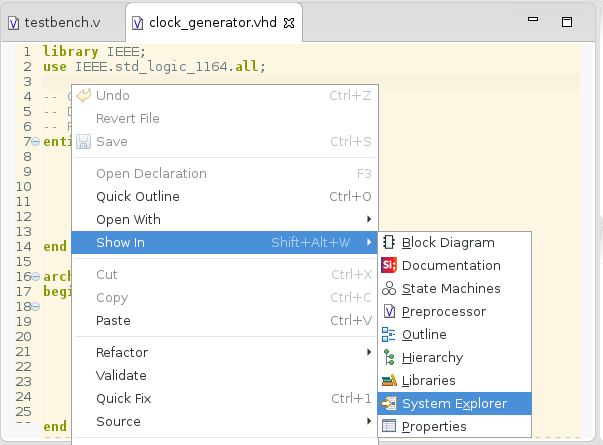This screenshot has width=603, height=445.
Task: Click the Properties table icon
Action: (x=389, y=426)
